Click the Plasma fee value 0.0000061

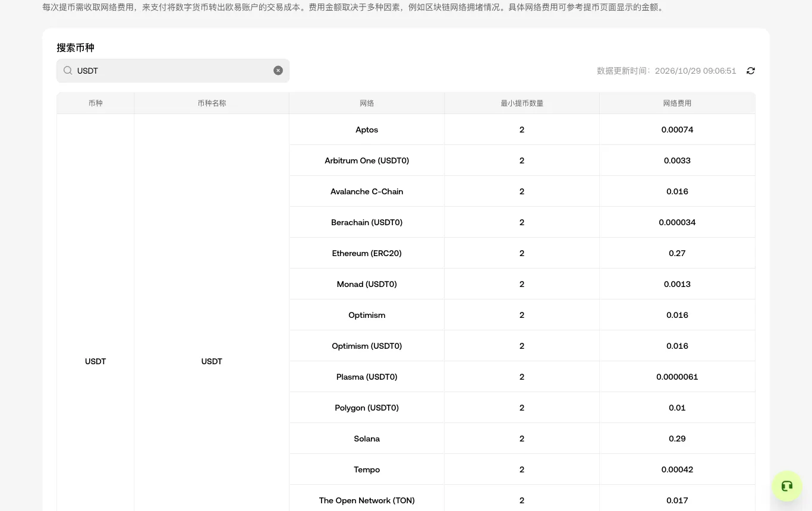tap(677, 377)
